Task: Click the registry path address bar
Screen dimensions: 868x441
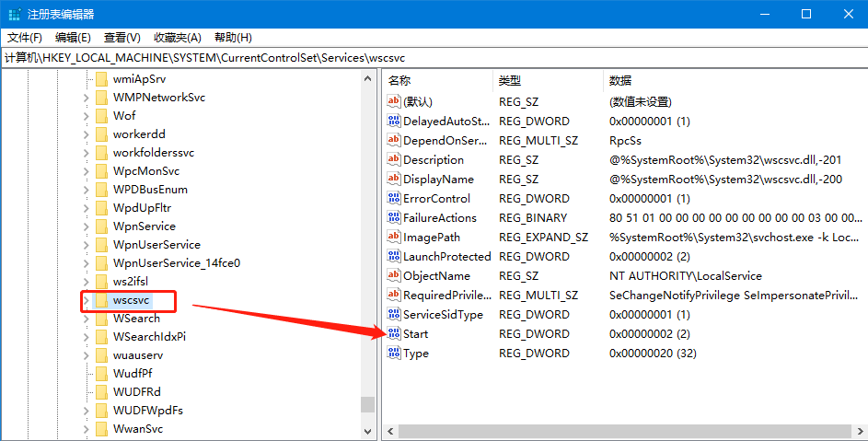Action: (x=433, y=57)
